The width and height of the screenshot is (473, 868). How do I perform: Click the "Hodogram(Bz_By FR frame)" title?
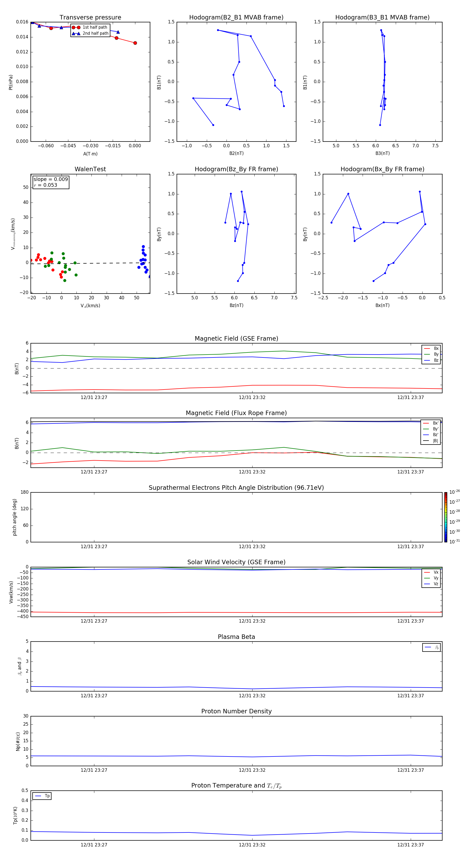point(236,169)
